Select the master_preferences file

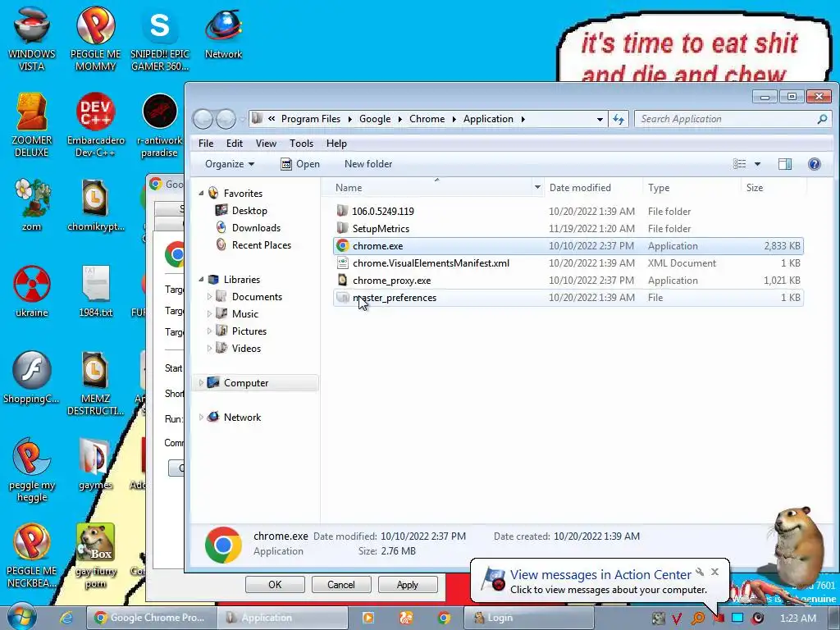tap(568, 297)
